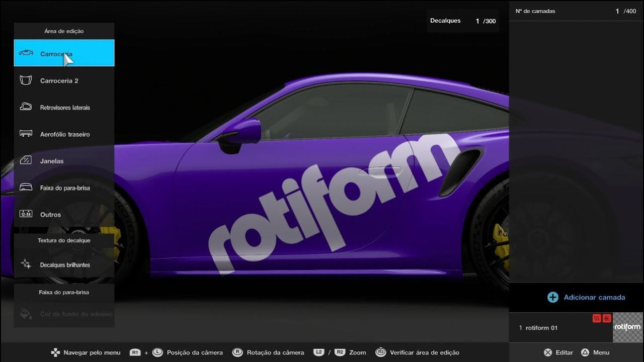This screenshot has width=644, height=362.
Task: Open Outros menu entry
Action: coord(64,214)
